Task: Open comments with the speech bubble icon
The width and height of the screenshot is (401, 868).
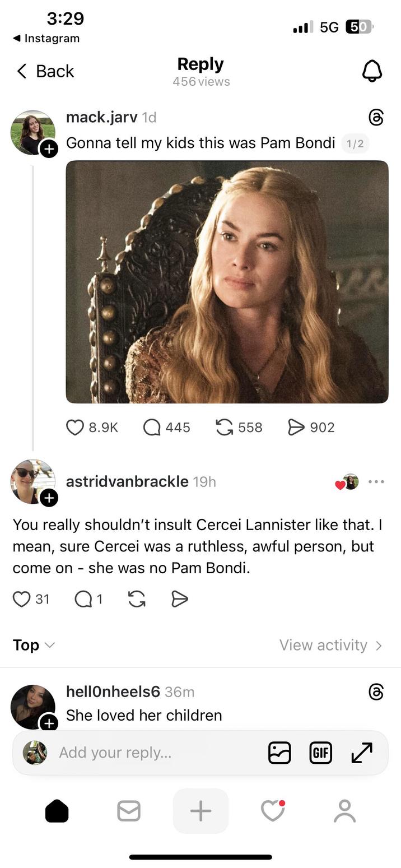Action: pyautogui.click(x=150, y=427)
